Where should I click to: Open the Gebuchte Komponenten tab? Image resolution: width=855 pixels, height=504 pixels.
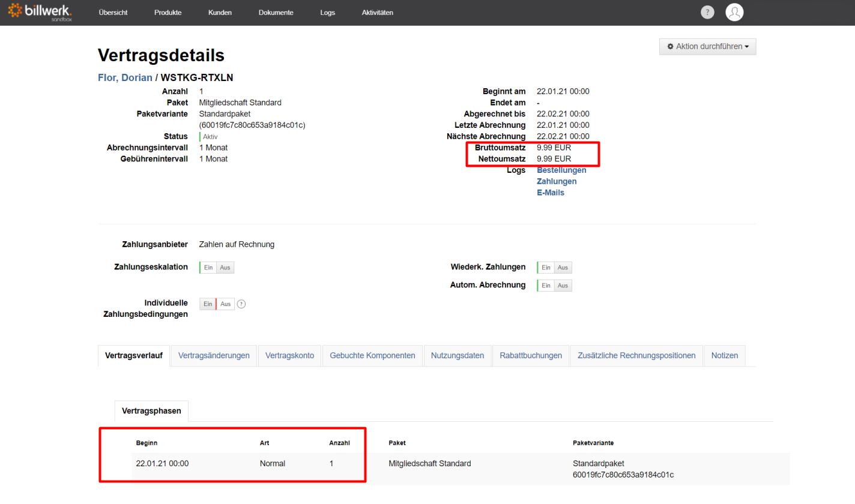pos(372,355)
